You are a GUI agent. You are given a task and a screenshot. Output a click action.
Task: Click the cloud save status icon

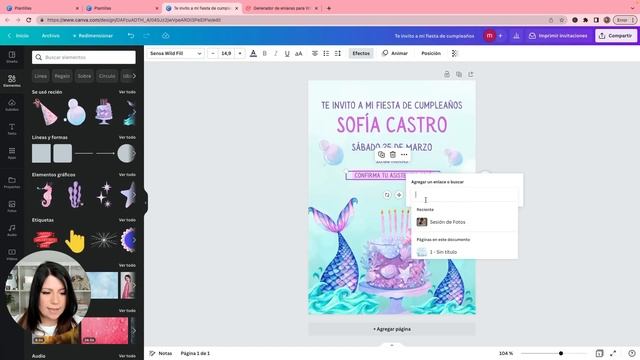tap(165, 36)
